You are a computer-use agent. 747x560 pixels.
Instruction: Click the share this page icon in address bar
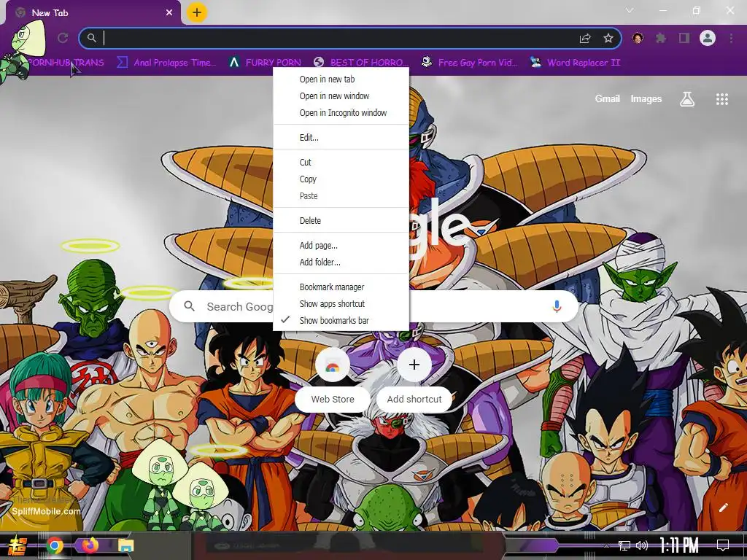tap(585, 39)
